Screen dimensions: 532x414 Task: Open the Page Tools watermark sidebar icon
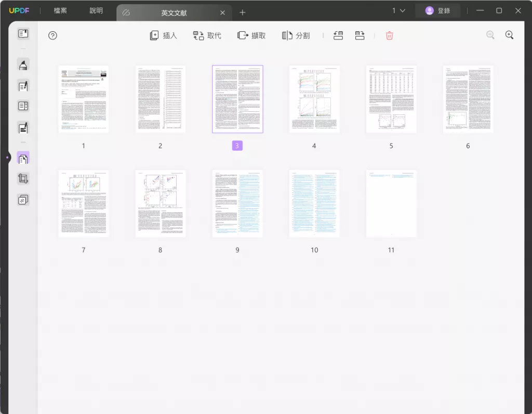pyautogui.click(x=23, y=200)
